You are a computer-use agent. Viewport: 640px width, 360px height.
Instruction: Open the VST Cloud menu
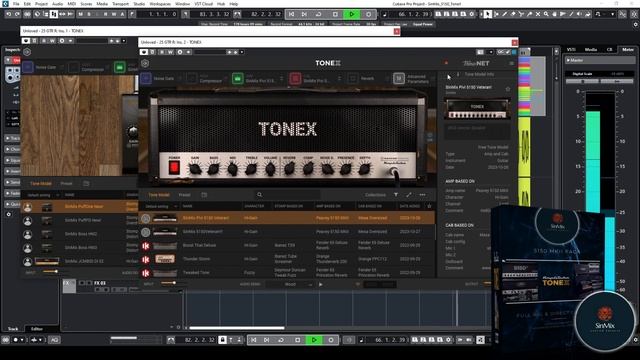[x=203, y=4]
